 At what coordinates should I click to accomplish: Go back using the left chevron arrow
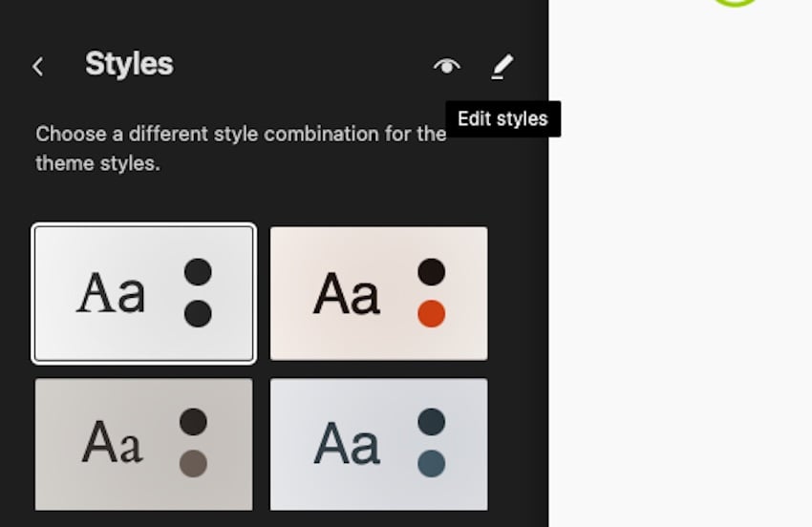pyautogui.click(x=38, y=66)
